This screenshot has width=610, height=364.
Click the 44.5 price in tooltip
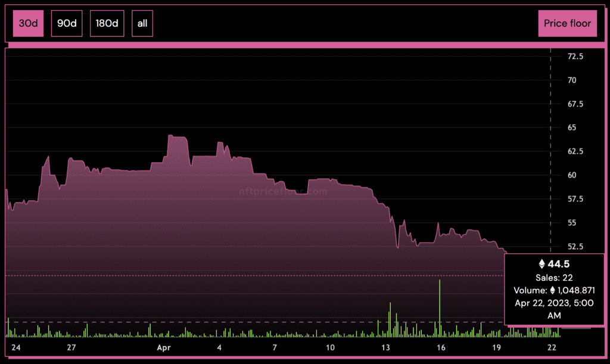click(559, 264)
